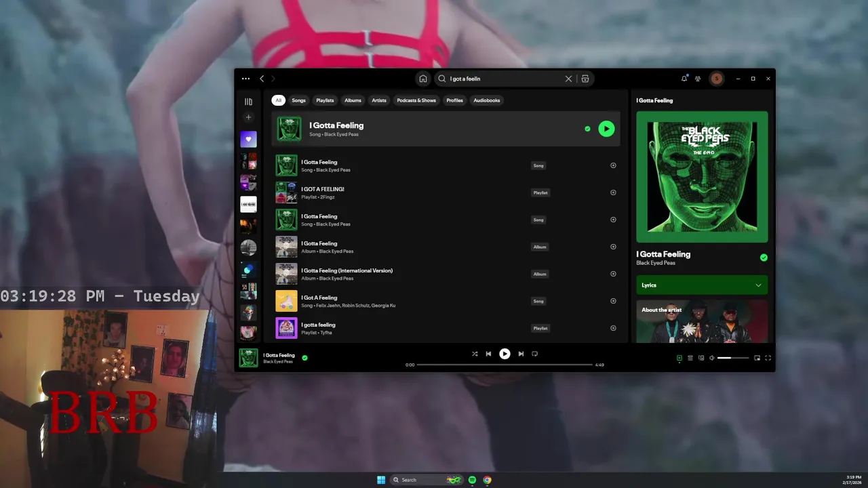Seek on the song progress bar
This screenshot has width=868, height=488.
[505, 365]
